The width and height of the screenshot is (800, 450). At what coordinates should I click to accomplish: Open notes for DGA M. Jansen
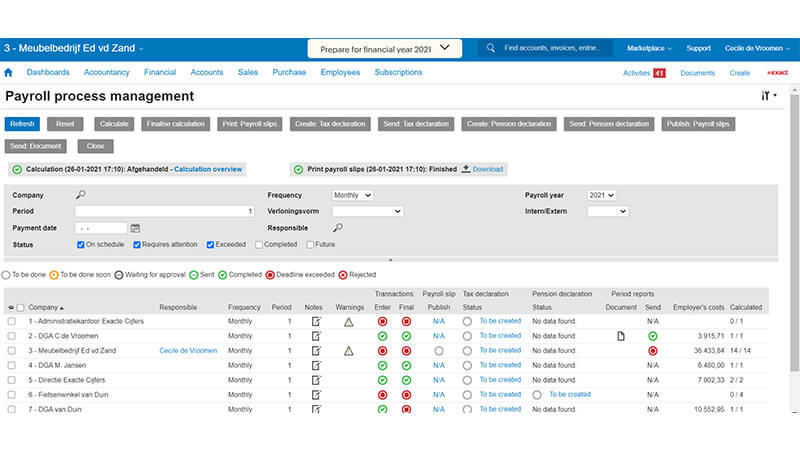click(x=316, y=365)
